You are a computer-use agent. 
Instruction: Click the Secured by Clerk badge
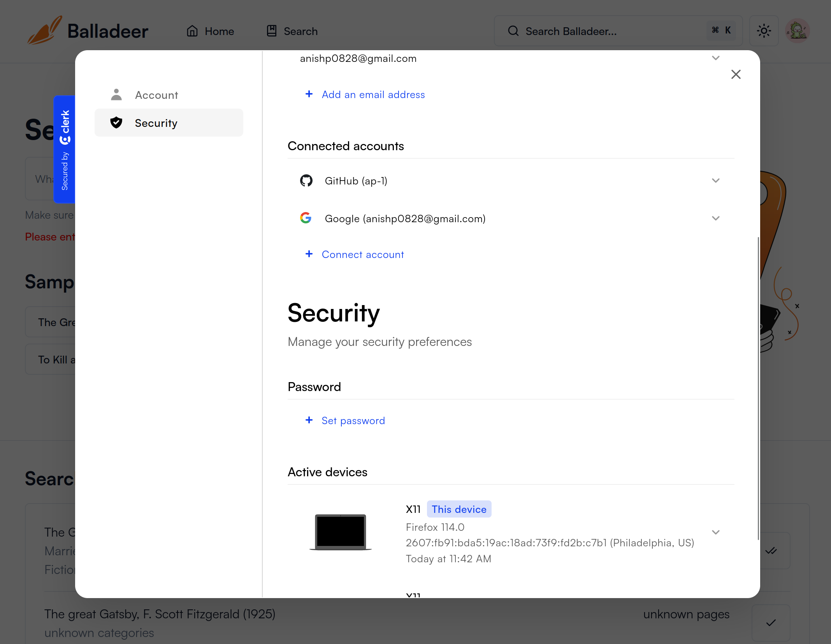(x=65, y=149)
